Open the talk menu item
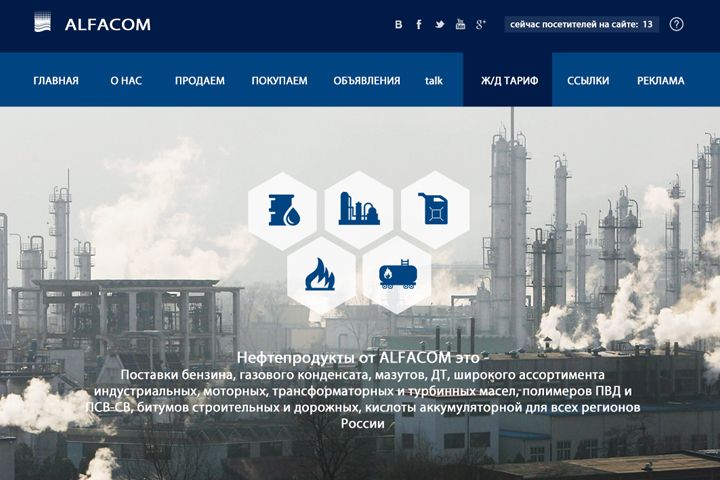Screen dimensions: 720x480 point(433,81)
